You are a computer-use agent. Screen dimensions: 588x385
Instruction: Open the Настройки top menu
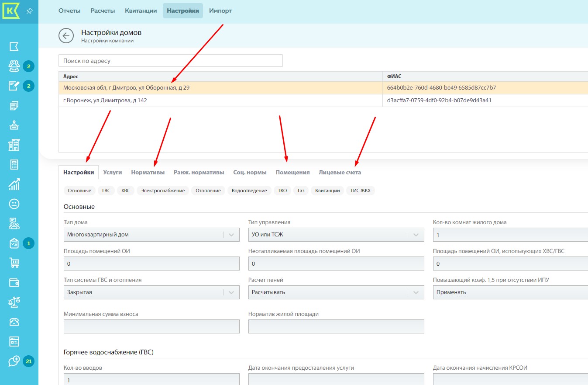click(x=183, y=11)
